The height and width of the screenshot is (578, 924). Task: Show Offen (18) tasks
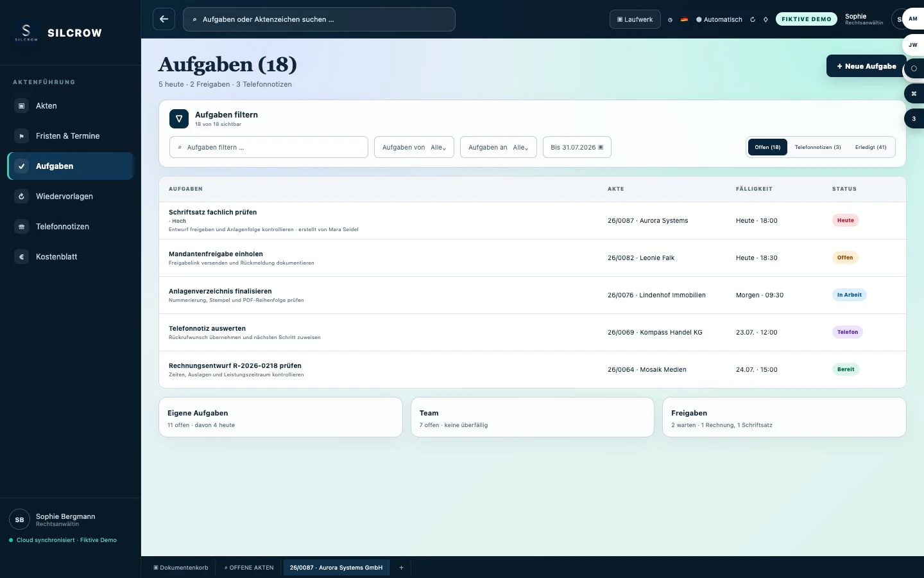tap(767, 147)
